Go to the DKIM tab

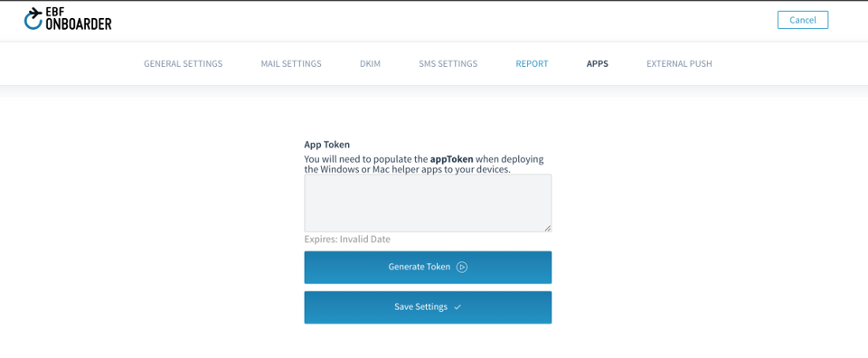point(371,63)
